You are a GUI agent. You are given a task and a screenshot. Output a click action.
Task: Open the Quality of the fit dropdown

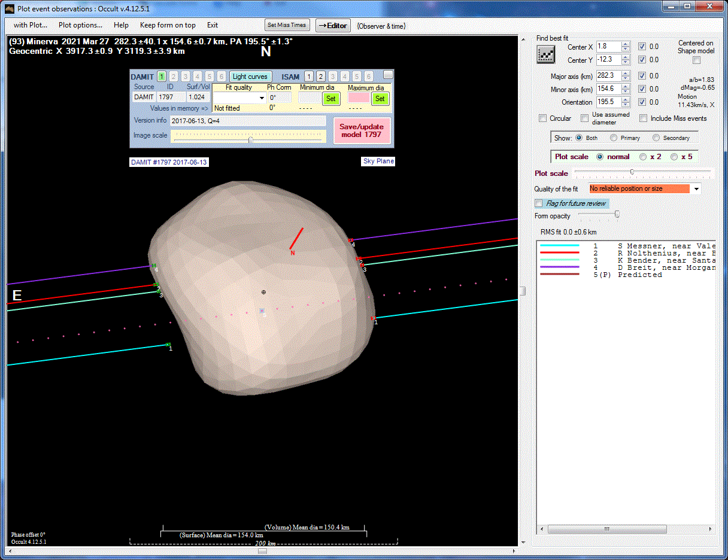696,189
